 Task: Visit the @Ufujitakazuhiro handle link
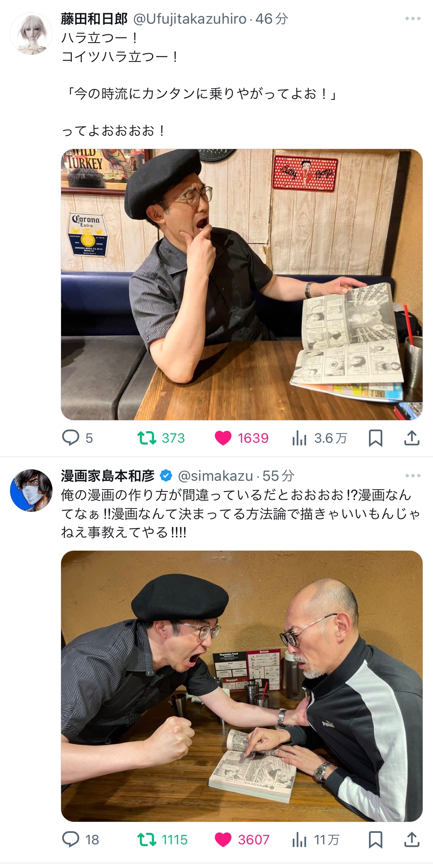pyautogui.click(x=189, y=19)
